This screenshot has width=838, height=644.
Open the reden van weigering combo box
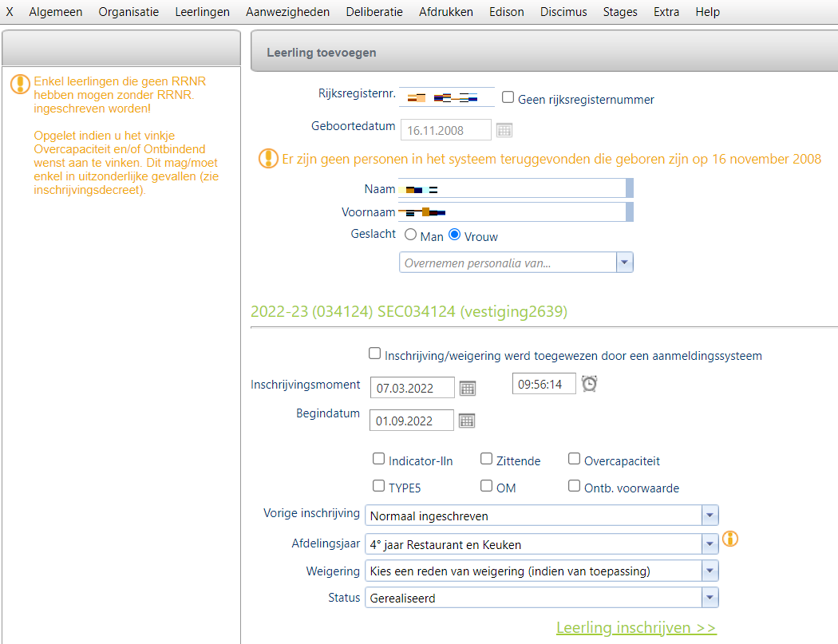541,571
